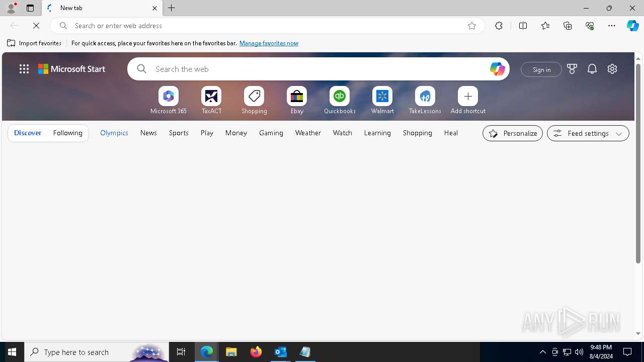Open the volume control icon
Viewport: 644px width, 362px height.
(x=579, y=352)
